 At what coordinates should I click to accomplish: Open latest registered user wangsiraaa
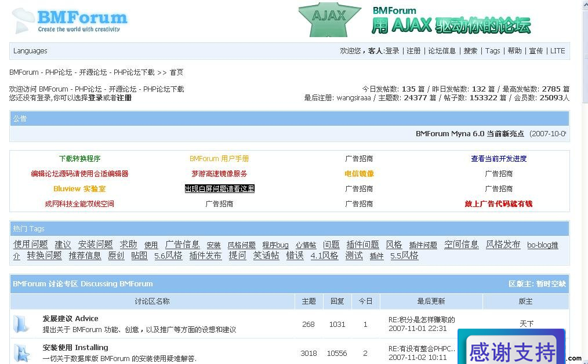354,98
